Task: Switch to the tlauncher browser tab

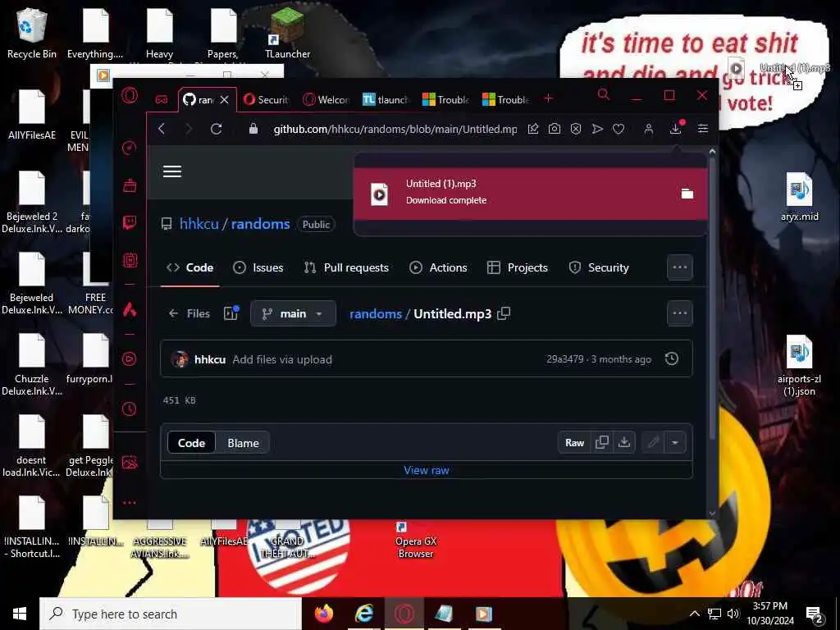Action: [x=386, y=99]
